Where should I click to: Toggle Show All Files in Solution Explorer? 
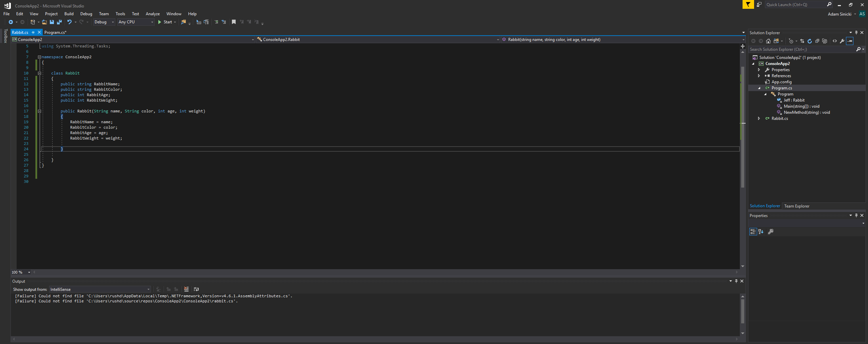[825, 41]
